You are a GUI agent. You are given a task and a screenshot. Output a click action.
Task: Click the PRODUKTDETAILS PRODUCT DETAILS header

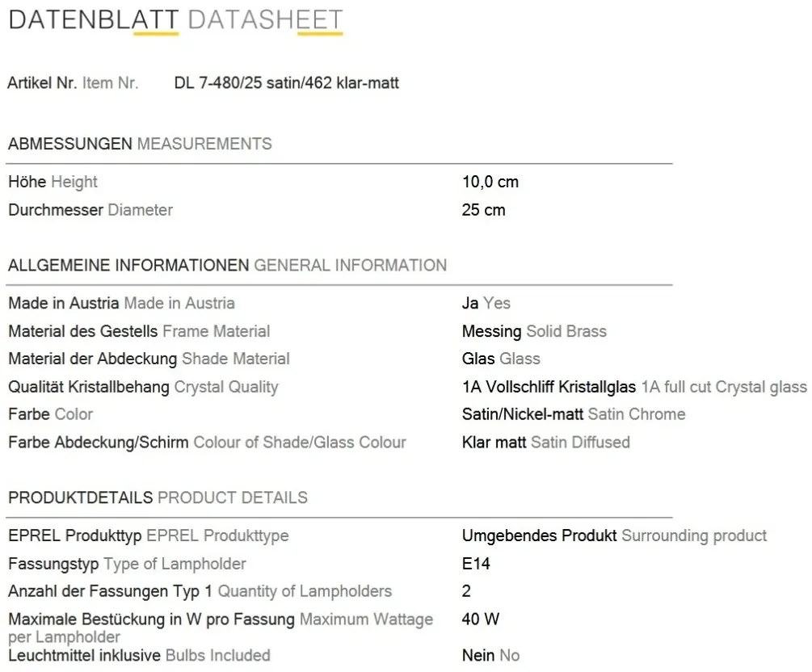(158, 498)
